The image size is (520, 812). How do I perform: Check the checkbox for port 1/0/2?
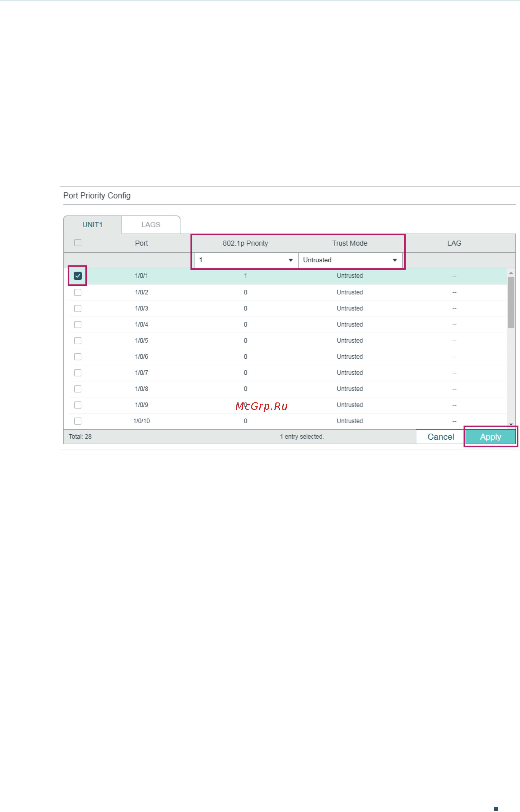pyautogui.click(x=78, y=292)
